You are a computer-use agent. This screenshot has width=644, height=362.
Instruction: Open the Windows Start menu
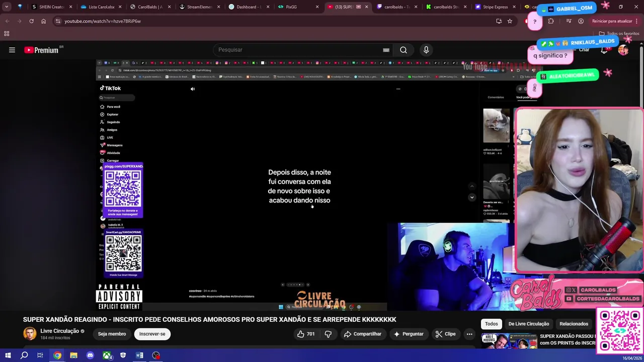coord(8,355)
